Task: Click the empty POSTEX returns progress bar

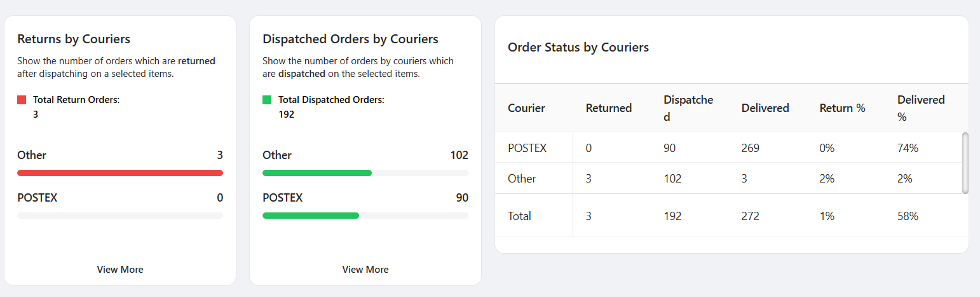Action: click(120, 216)
